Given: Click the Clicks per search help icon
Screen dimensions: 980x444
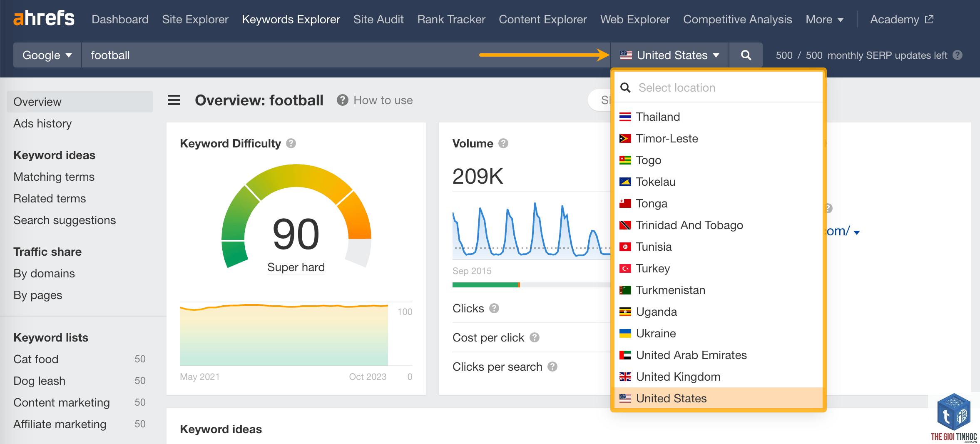Looking at the screenshot, I should click(552, 367).
